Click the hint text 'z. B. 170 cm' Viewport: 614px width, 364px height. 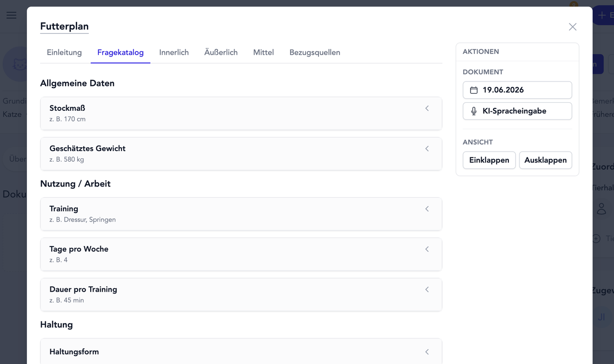[68, 119]
